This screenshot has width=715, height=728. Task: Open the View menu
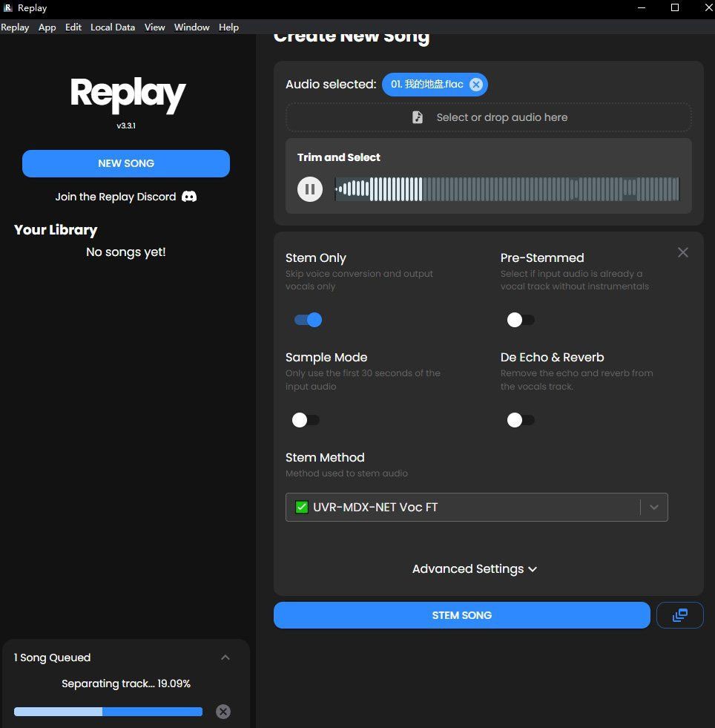(x=154, y=27)
